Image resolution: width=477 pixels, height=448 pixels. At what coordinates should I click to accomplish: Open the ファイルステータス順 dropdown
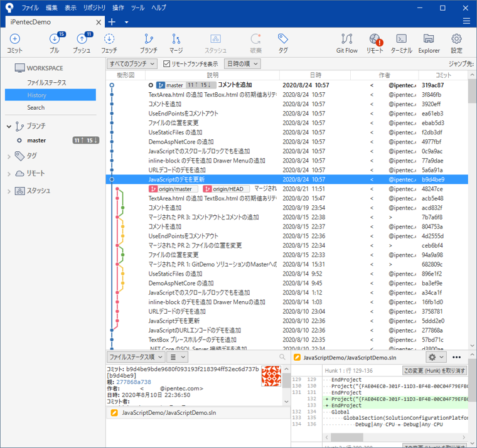click(136, 357)
